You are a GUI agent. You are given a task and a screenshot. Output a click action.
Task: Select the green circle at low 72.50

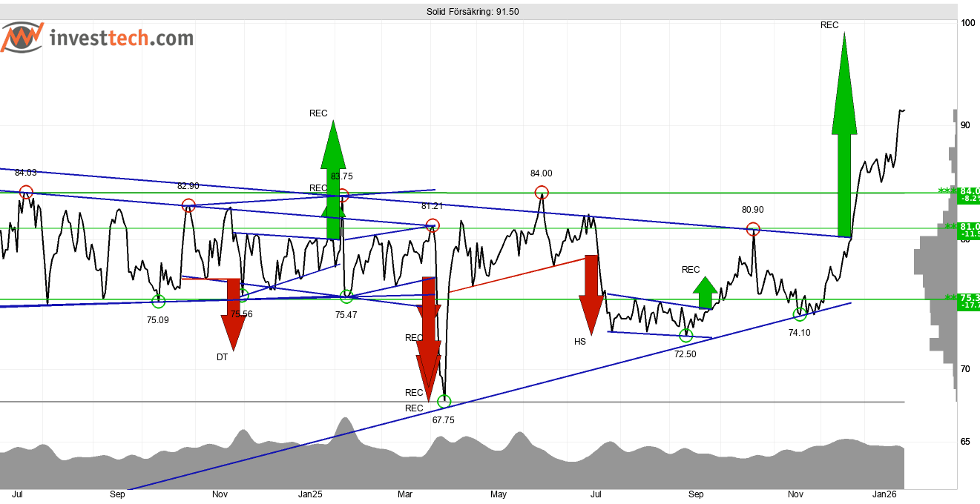tap(685, 336)
